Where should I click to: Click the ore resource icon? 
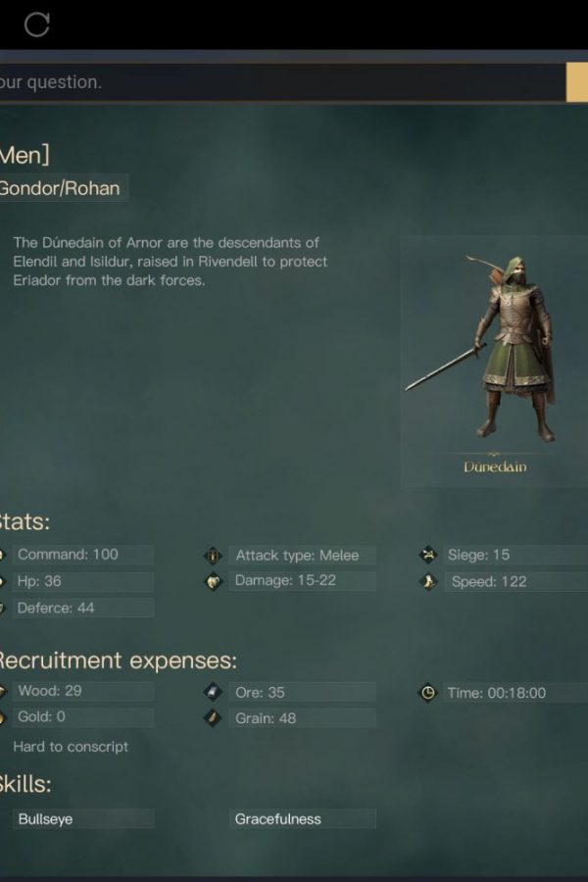214,692
